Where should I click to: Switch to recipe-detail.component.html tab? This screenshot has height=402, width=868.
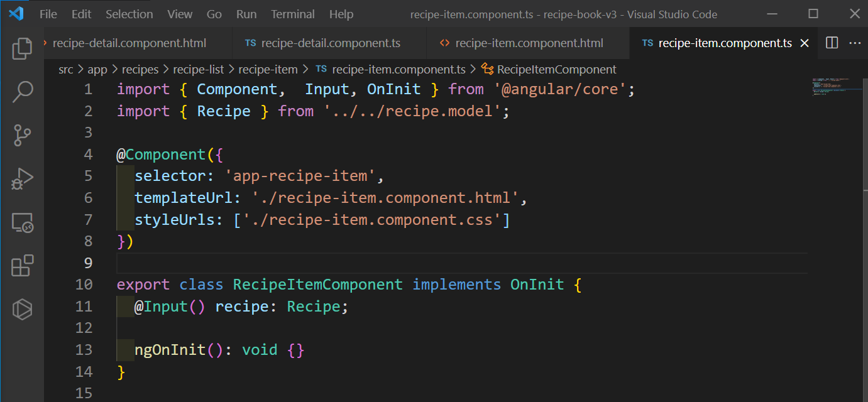tap(129, 43)
